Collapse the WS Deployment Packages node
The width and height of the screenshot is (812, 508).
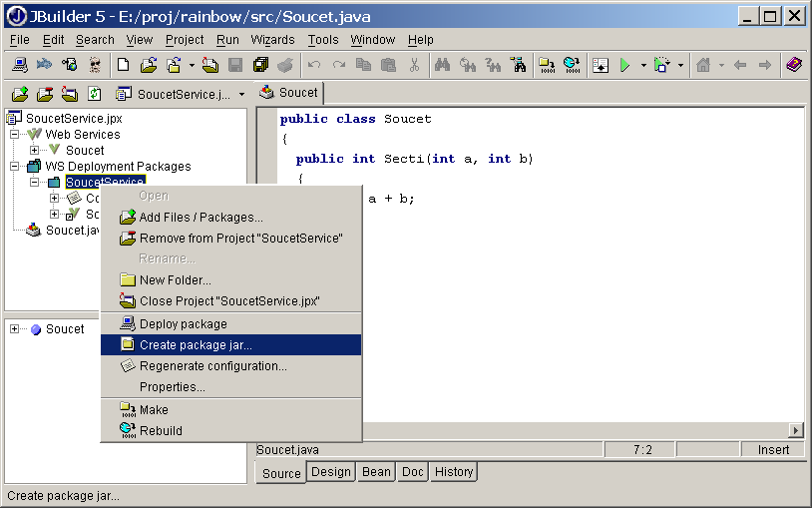point(15,167)
